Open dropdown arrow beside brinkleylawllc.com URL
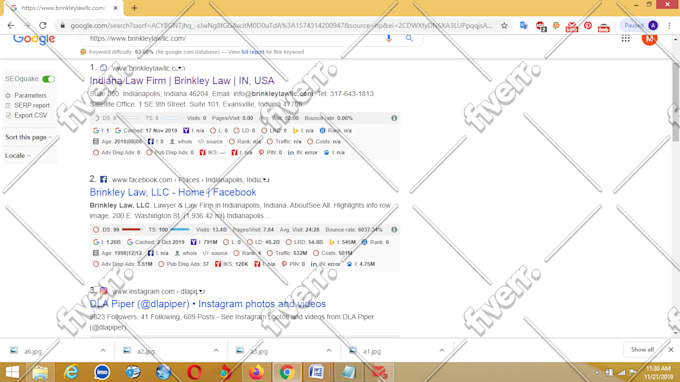680x382 pixels. (180, 68)
